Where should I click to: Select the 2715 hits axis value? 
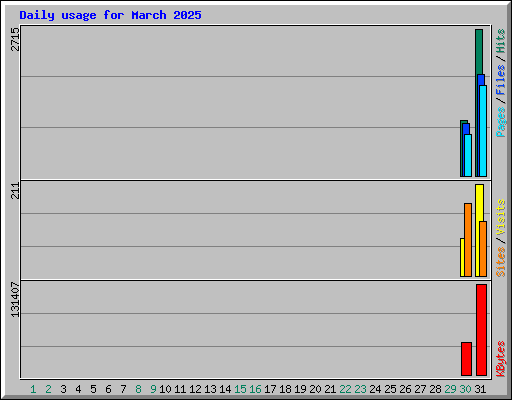coord(15,39)
